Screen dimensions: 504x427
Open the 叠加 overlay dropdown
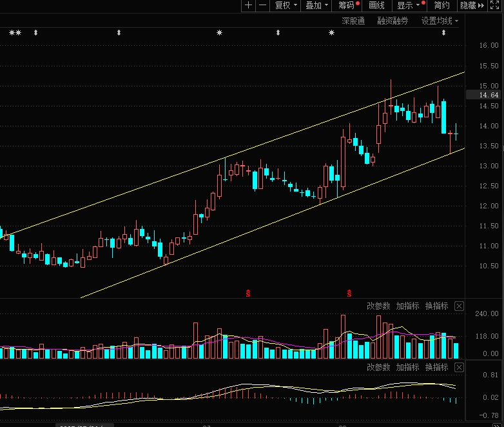point(316,5)
